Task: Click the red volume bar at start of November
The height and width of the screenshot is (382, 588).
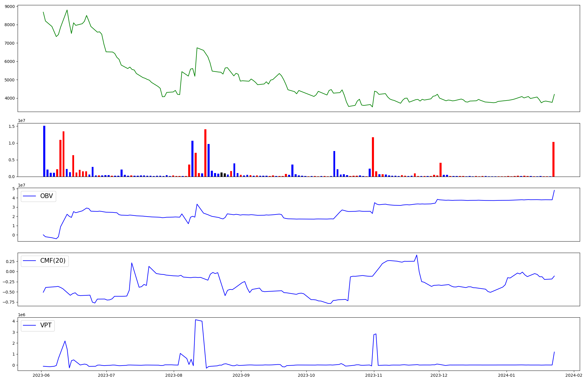Action: (373, 157)
